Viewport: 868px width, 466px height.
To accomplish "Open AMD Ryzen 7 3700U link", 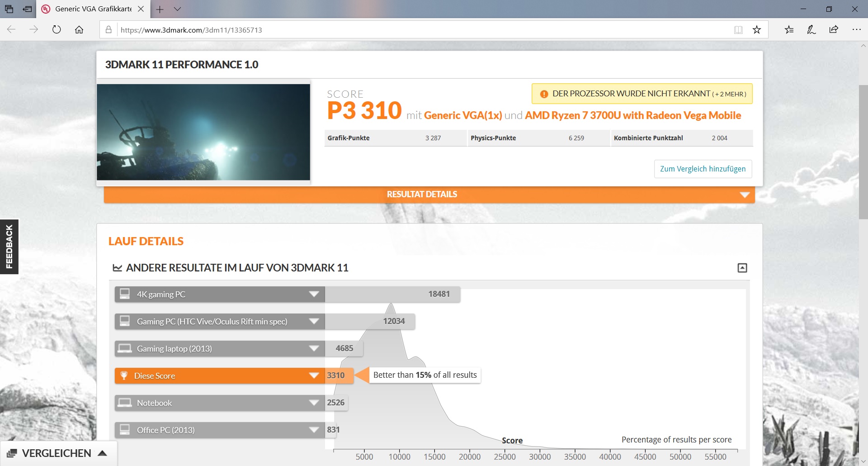I will (633, 115).
